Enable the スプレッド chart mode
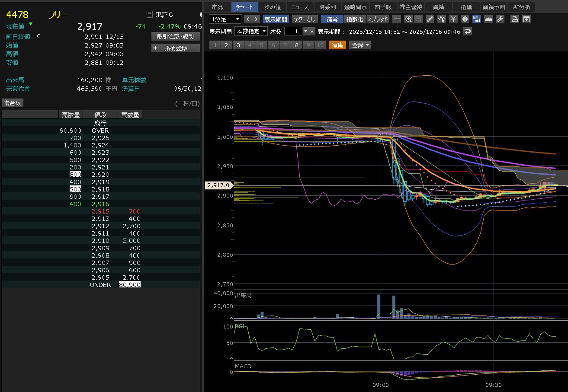 click(378, 19)
